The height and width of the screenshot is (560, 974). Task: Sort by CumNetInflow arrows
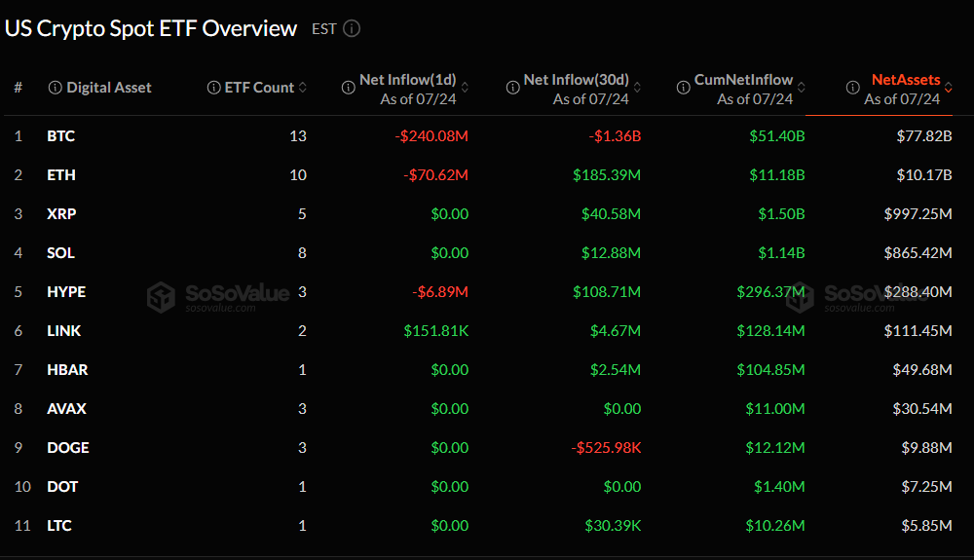802,88
